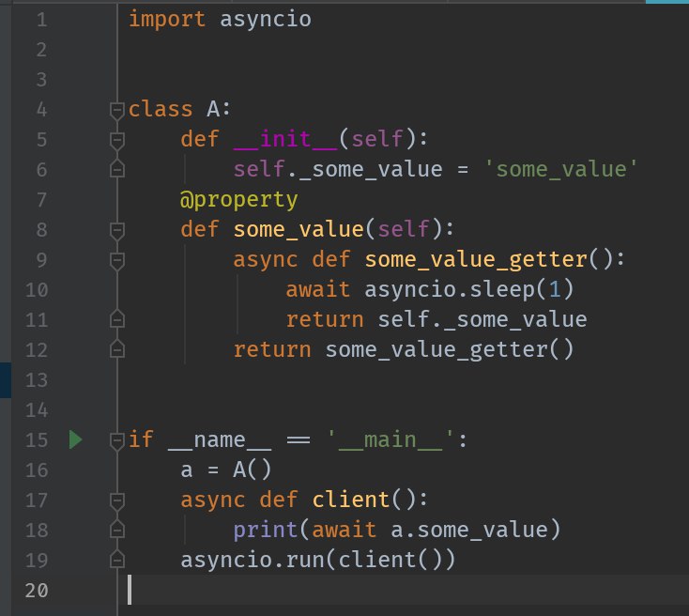Click line number 7 in gutter

[41, 200]
